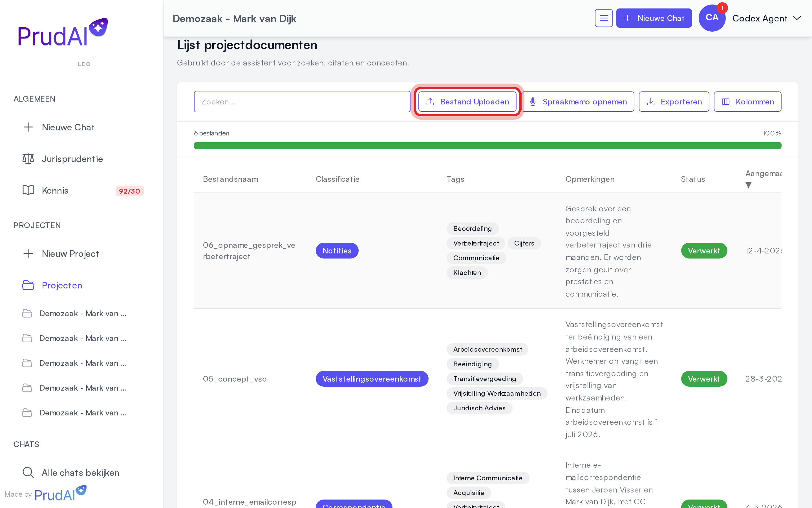Click the download icon in Exporteren
Viewport: 812px width, 508px height.
point(651,102)
